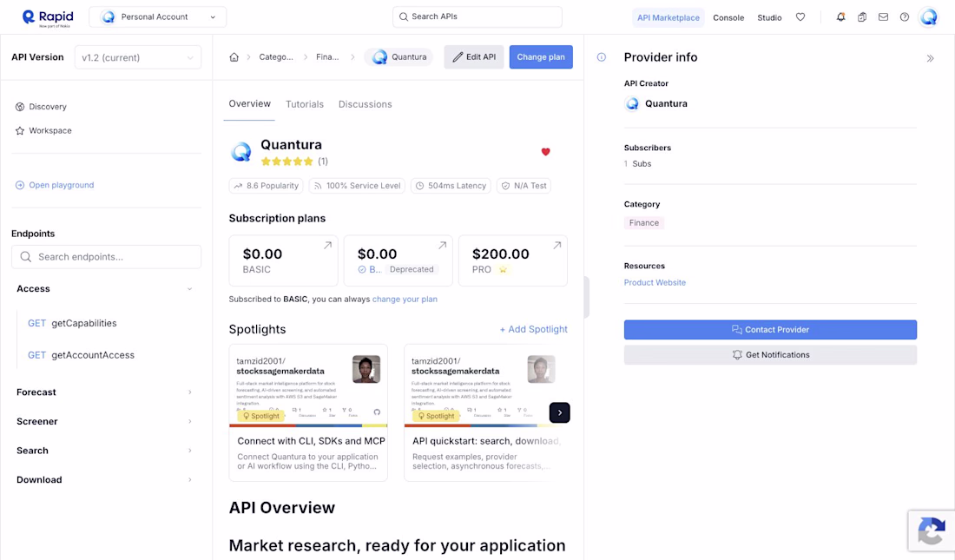Click the N/A Test badge
Image resolution: width=955 pixels, height=560 pixels.
click(x=524, y=186)
